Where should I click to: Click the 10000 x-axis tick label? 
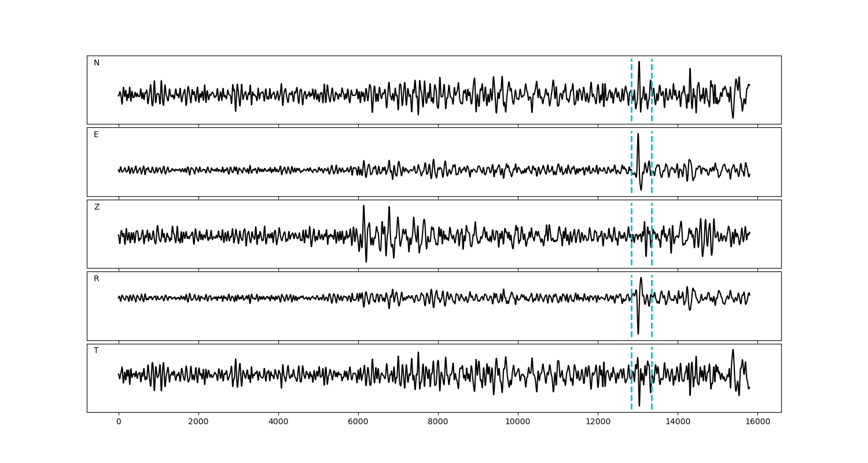coord(518,422)
